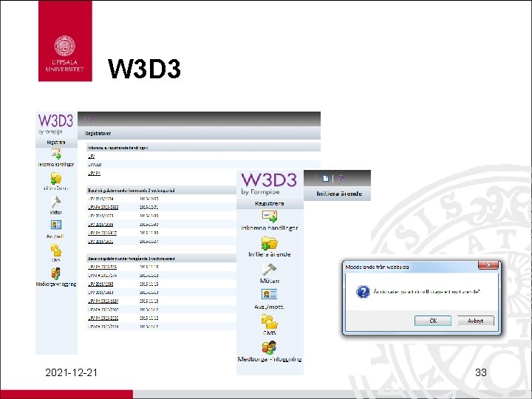Select Avs./mott. contact card icon in enlarged sidebar
532x399 pixels.
(270, 295)
